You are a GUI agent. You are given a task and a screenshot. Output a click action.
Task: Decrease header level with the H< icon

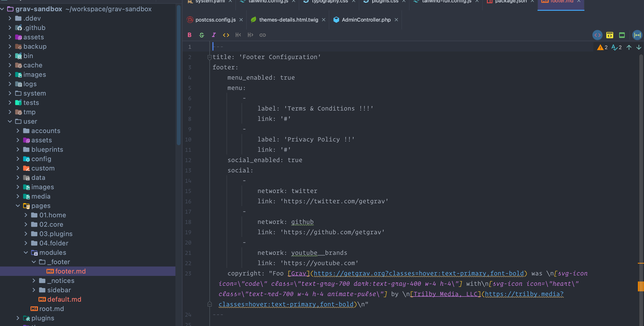[x=238, y=35]
